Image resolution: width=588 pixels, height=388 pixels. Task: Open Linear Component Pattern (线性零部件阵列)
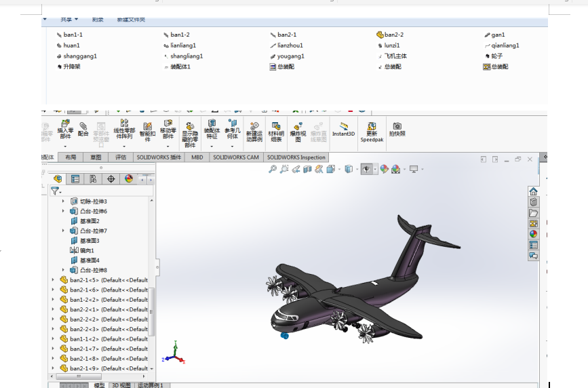pyautogui.click(x=124, y=129)
